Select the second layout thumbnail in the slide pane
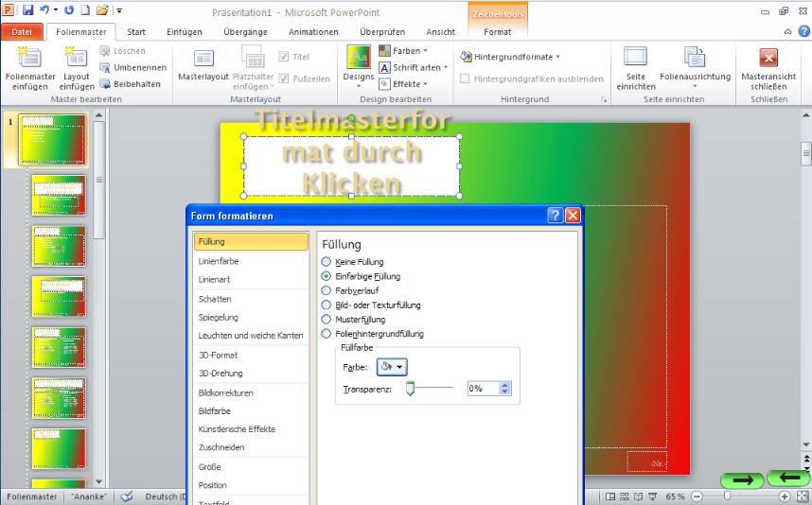This screenshot has height=505, width=812. pos(59,195)
